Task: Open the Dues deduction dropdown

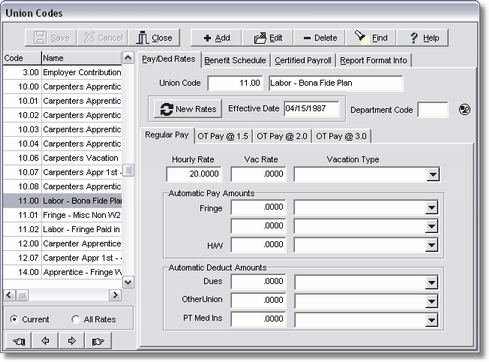Action: (431, 282)
